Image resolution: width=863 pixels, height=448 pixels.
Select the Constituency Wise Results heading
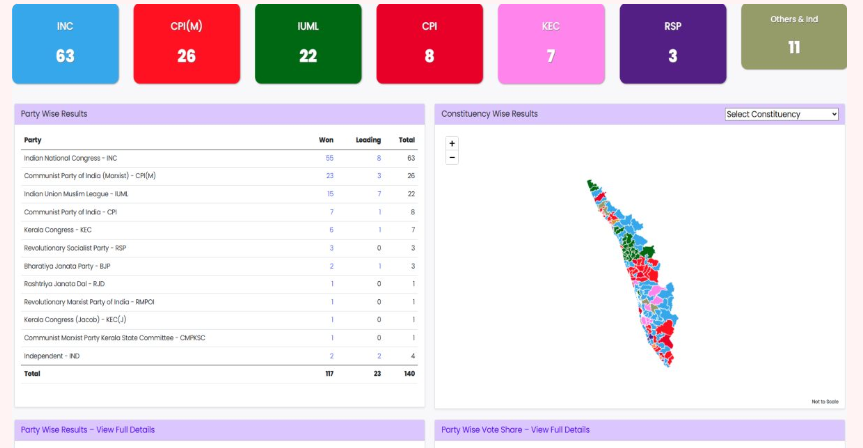(489, 114)
